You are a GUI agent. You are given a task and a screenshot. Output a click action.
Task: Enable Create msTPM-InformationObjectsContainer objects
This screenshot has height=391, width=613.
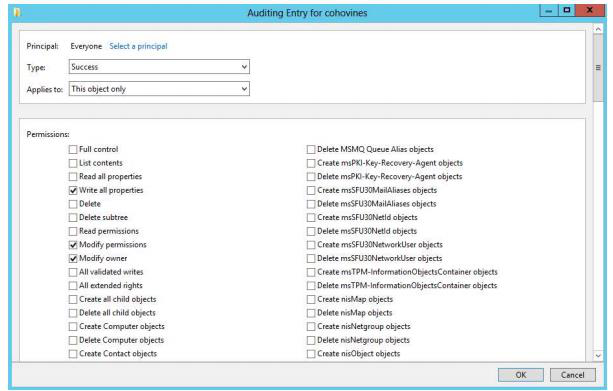coord(311,272)
